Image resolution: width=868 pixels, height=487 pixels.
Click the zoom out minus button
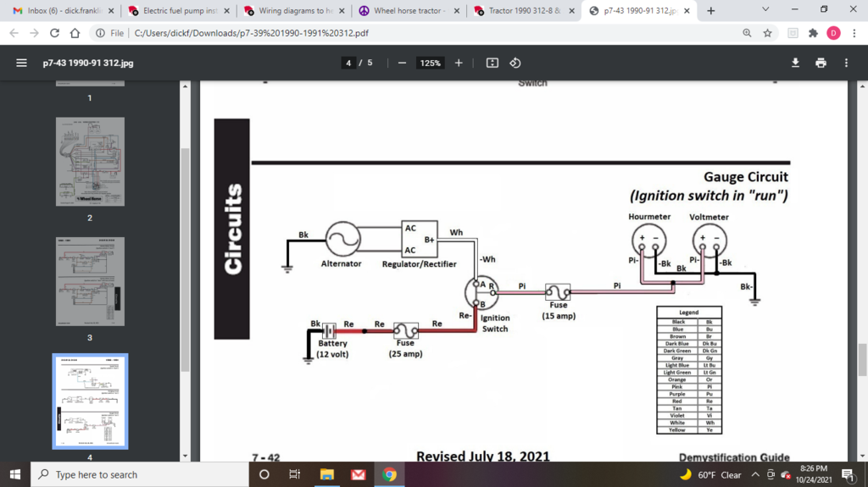point(402,63)
